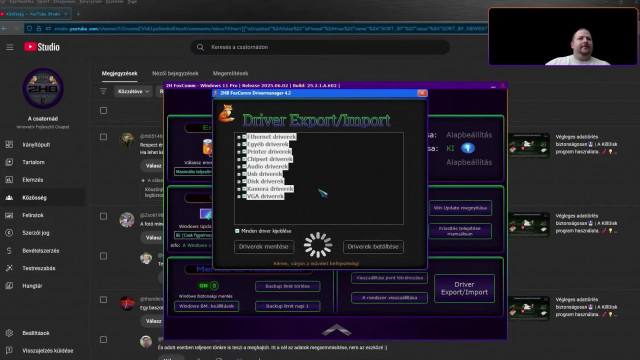Uncheck the Egyéb driverek checkbox
This screenshot has height=360, width=640.
(x=244, y=144)
